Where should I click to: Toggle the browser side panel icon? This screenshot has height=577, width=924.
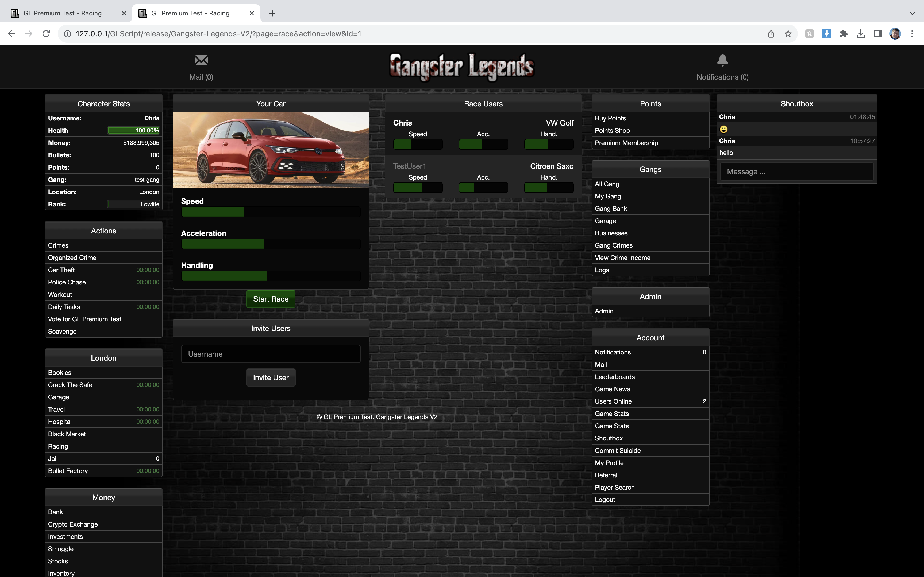click(x=878, y=34)
